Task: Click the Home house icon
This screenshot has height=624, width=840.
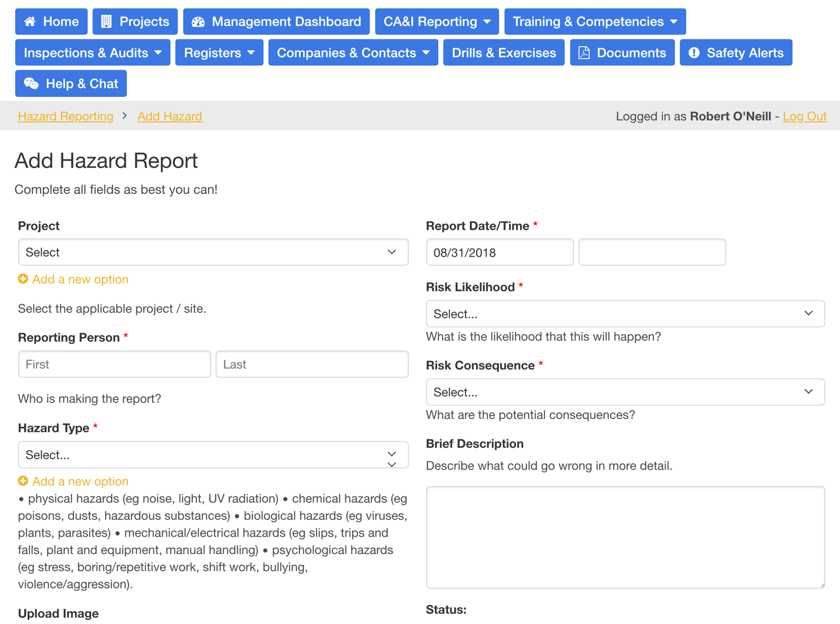Action: pos(30,21)
